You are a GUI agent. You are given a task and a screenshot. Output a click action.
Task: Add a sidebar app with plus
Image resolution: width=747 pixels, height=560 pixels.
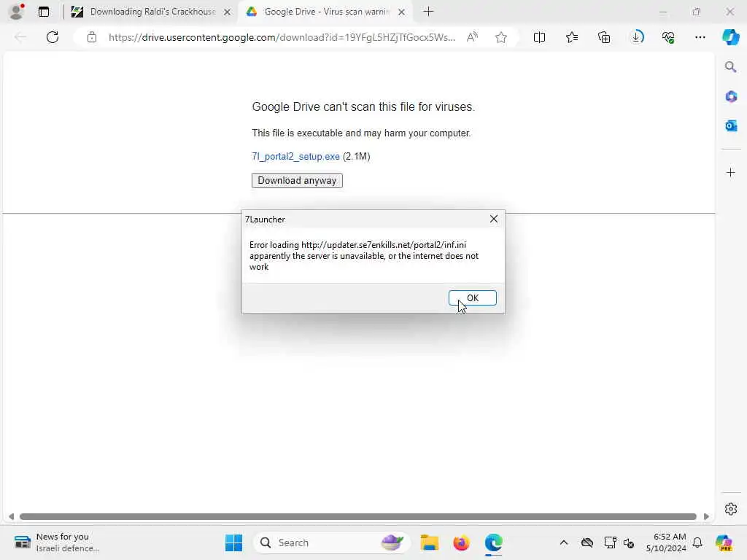click(x=731, y=172)
